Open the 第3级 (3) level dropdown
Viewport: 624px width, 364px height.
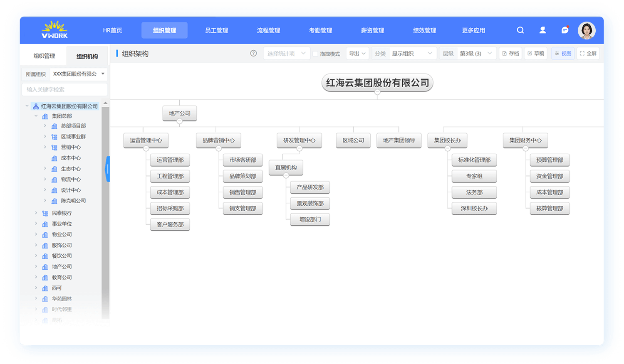pyautogui.click(x=476, y=54)
